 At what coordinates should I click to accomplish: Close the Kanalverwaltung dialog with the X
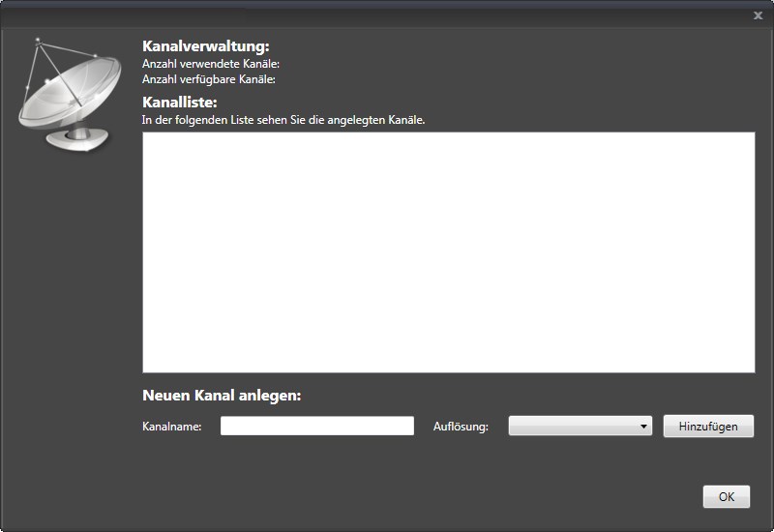pyautogui.click(x=758, y=15)
